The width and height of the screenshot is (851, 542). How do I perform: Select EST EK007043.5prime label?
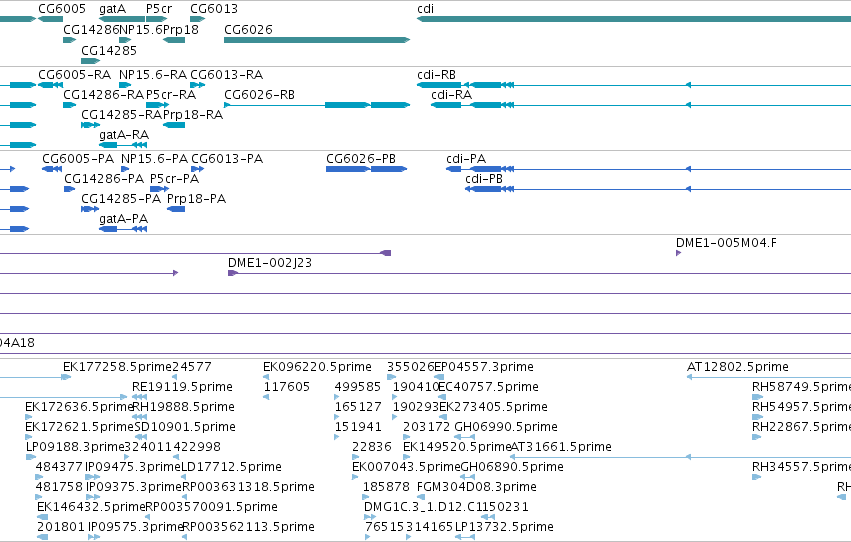click(406, 467)
